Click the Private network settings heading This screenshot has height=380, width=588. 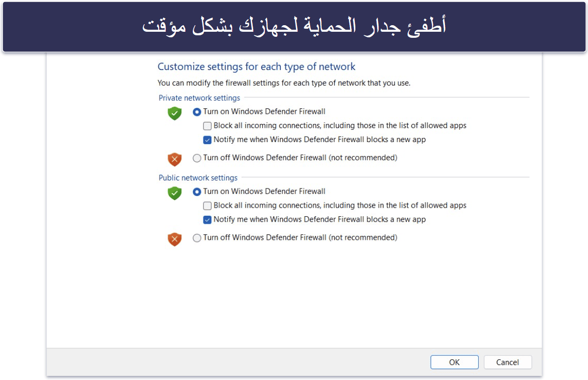coord(199,98)
